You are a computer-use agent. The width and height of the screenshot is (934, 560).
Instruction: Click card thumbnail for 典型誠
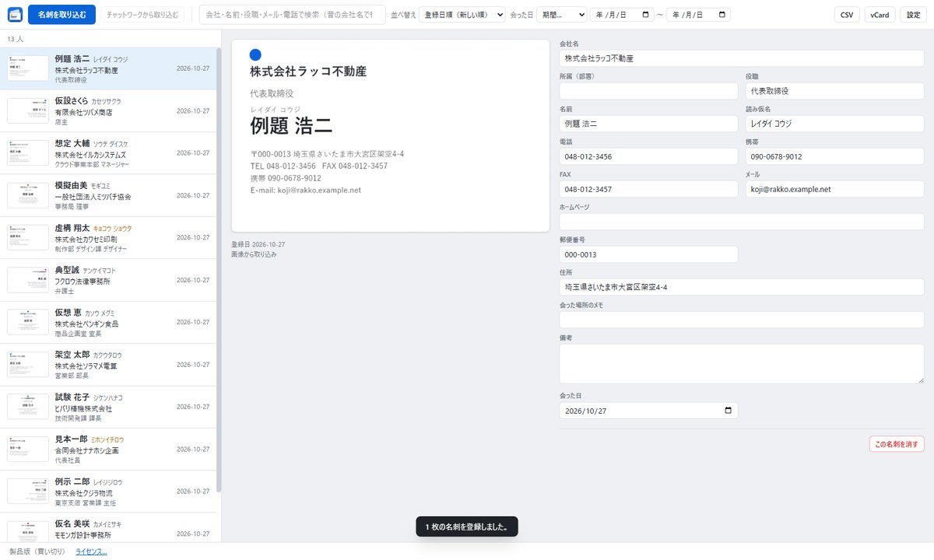pos(28,280)
